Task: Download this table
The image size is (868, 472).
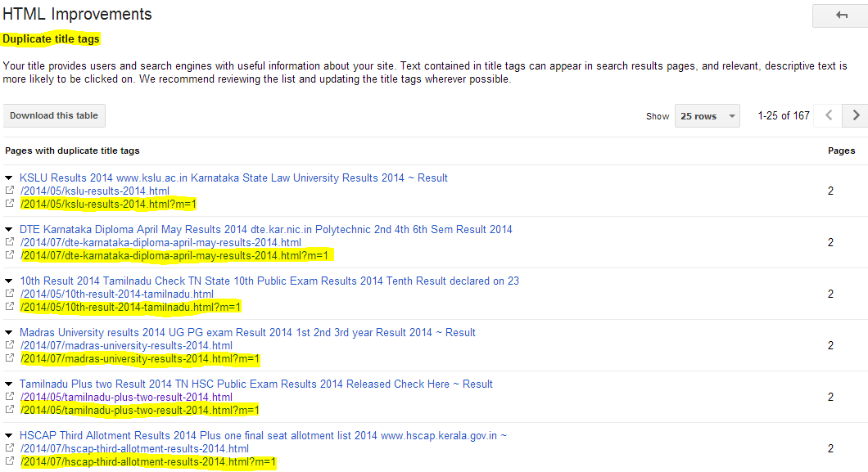Action: 54,115
